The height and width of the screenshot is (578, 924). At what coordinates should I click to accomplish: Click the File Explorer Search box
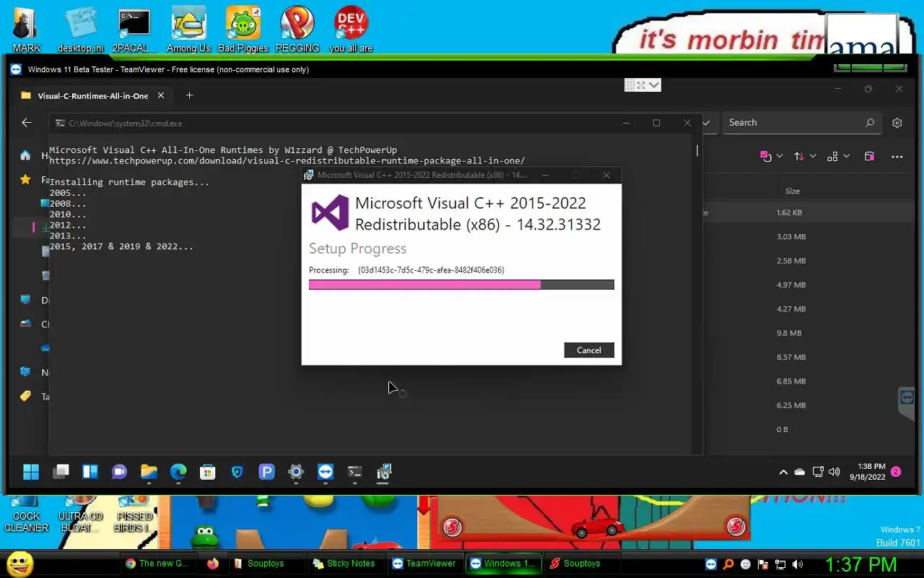(x=802, y=123)
